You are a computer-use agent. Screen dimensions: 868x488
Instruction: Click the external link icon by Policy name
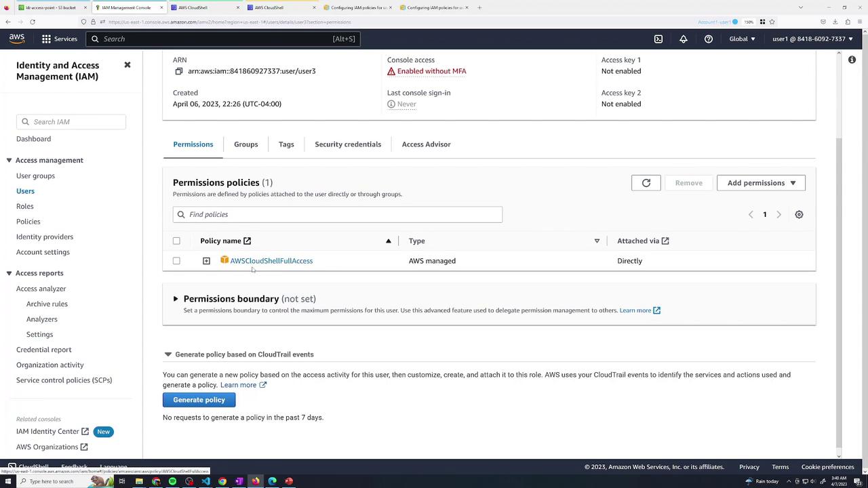point(248,241)
